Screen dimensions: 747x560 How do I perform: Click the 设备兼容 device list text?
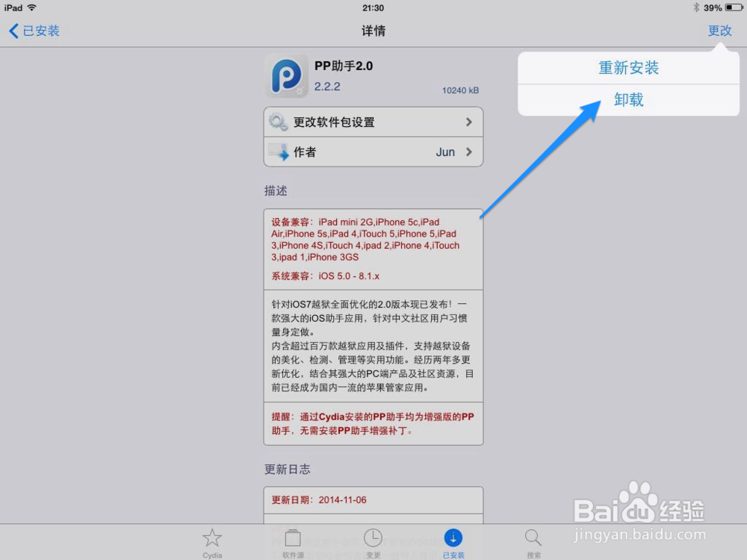click(365, 240)
